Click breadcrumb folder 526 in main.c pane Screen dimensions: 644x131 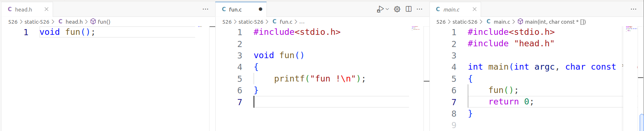[x=441, y=22]
